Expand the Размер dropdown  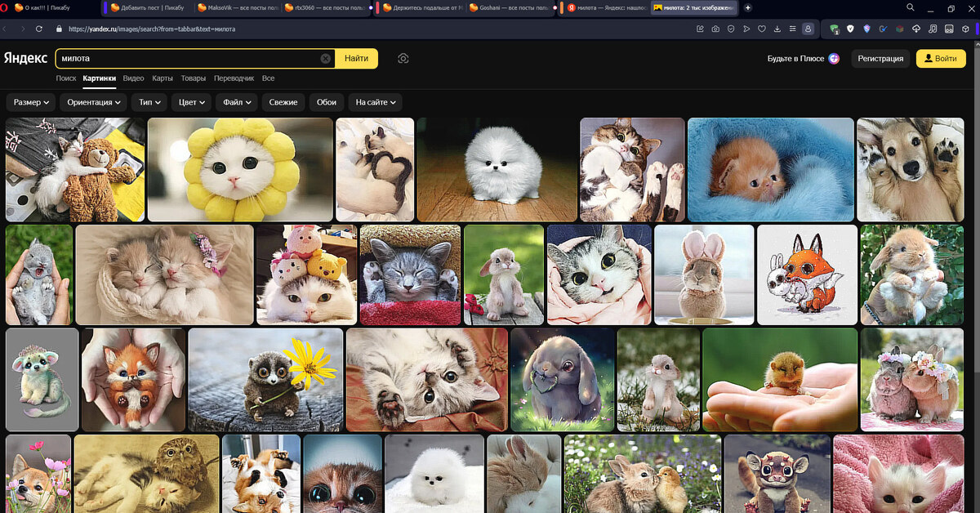[32, 102]
